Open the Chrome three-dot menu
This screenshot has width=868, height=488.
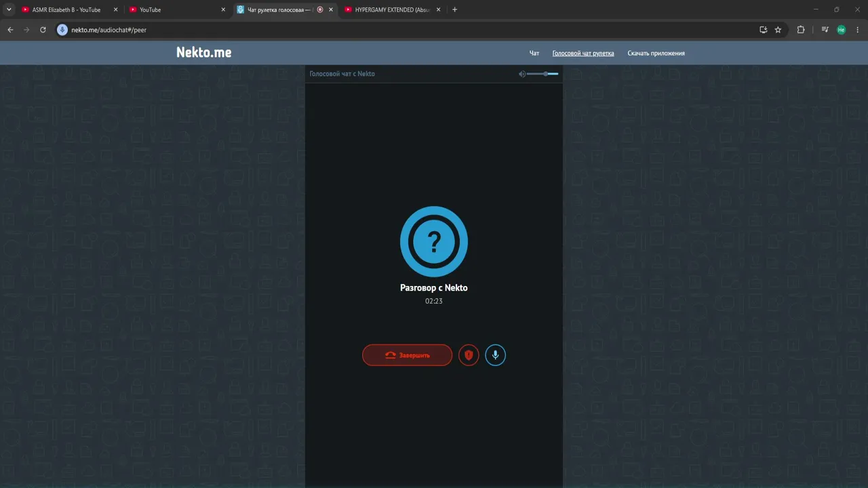(858, 30)
